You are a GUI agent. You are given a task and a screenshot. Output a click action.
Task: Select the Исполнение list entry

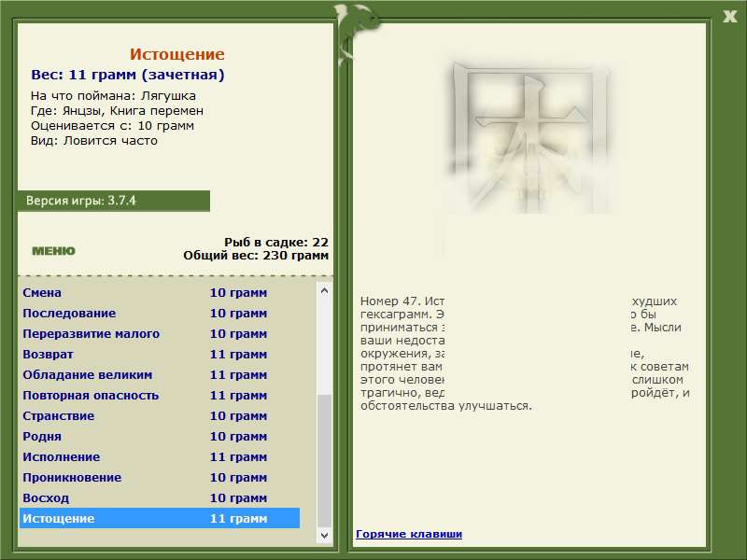(x=160, y=456)
